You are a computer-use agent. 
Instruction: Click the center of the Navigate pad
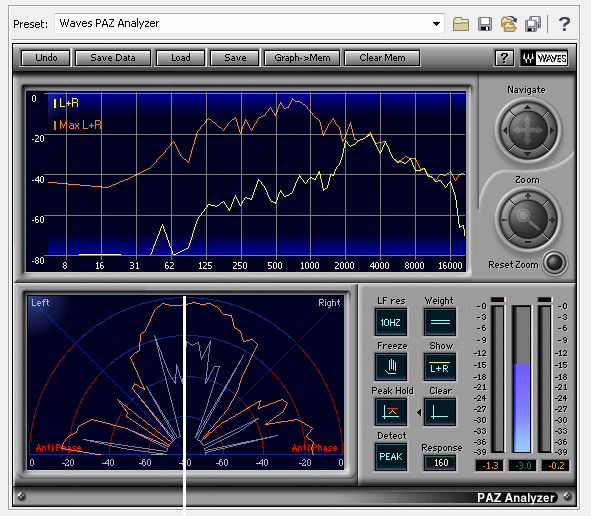point(527,130)
